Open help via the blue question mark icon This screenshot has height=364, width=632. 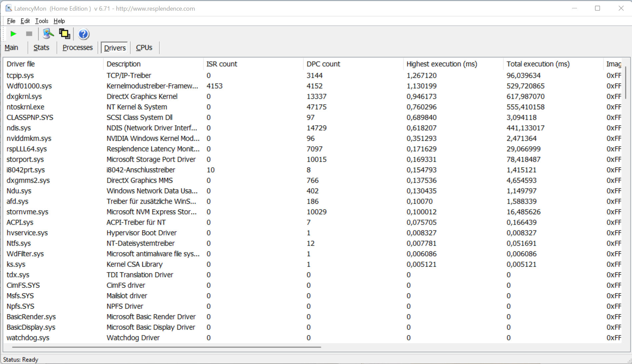tap(83, 34)
